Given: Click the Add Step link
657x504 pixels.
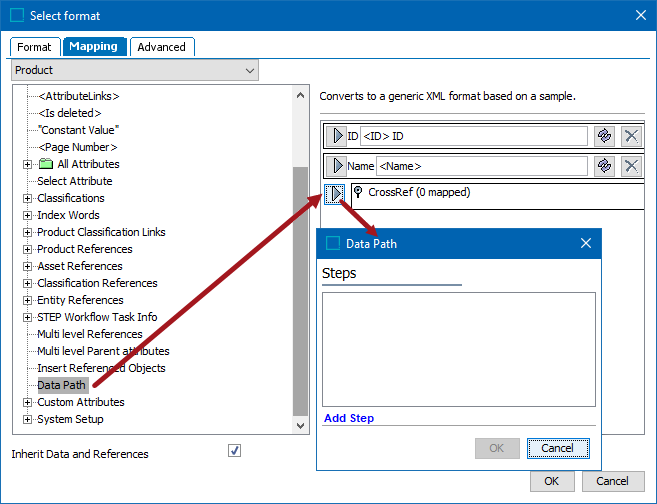Looking at the screenshot, I should pyautogui.click(x=349, y=418).
